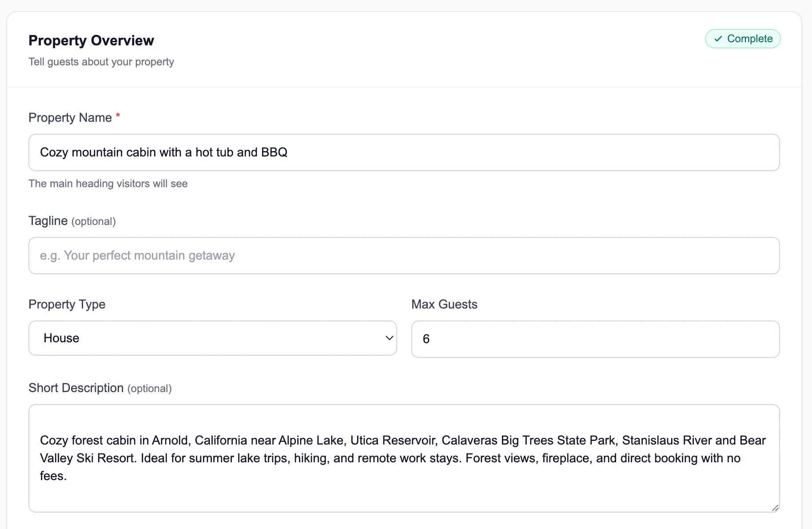Viewport: 812px width, 529px height.
Task: Open the Property Type dropdown
Action: [x=212, y=338]
